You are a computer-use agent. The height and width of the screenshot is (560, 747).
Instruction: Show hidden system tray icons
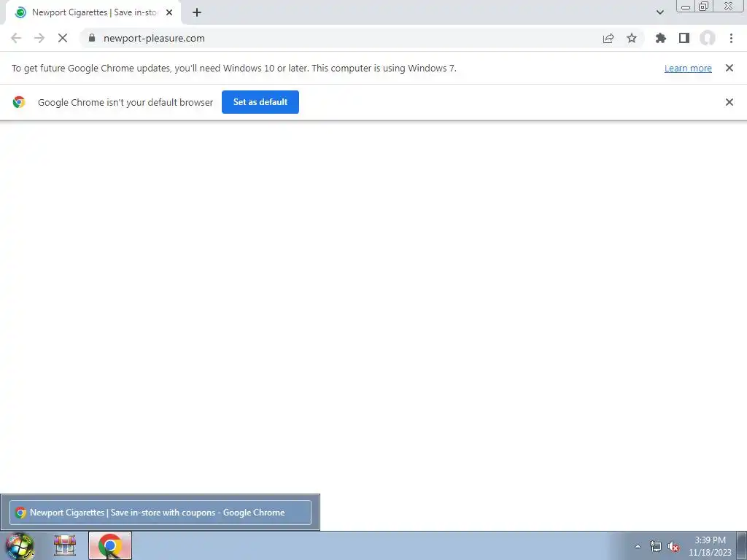click(x=638, y=546)
